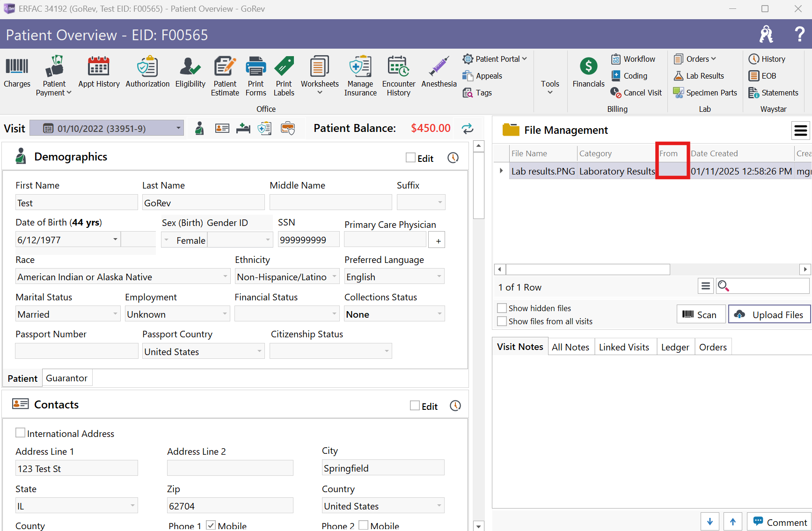Click down arrow of vertical scrollbar

click(x=478, y=526)
